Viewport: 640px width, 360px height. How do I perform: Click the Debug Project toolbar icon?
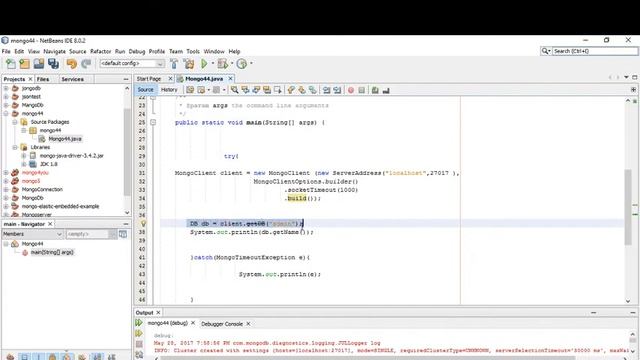(222, 64)
